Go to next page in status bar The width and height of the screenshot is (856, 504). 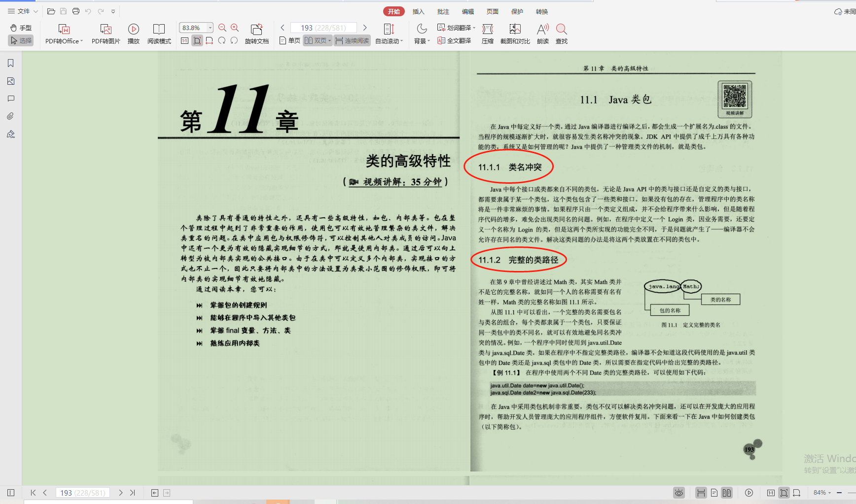point(120,493)
